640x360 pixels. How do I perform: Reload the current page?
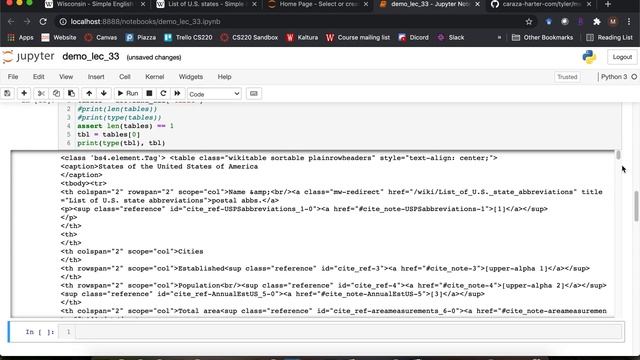point(43,22)
